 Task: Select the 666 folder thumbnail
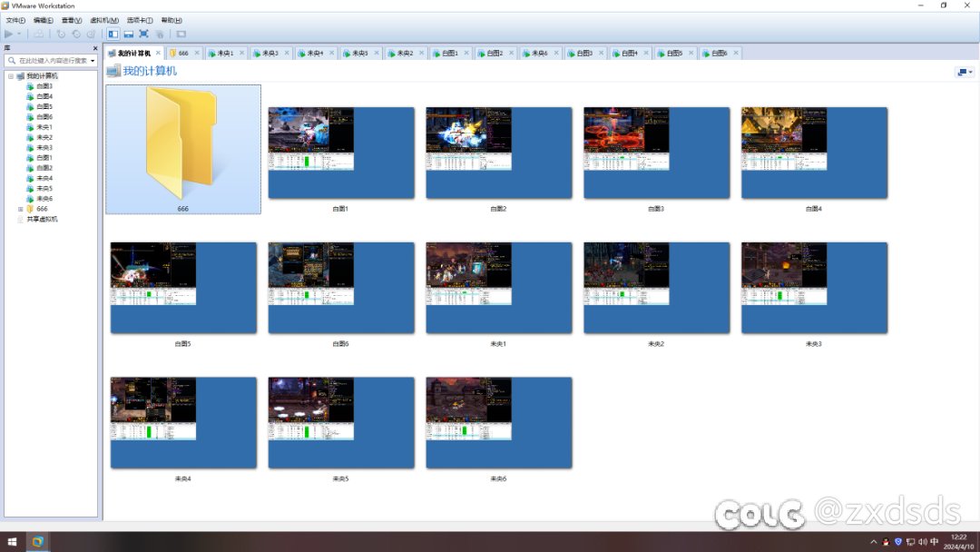[183, 150]
